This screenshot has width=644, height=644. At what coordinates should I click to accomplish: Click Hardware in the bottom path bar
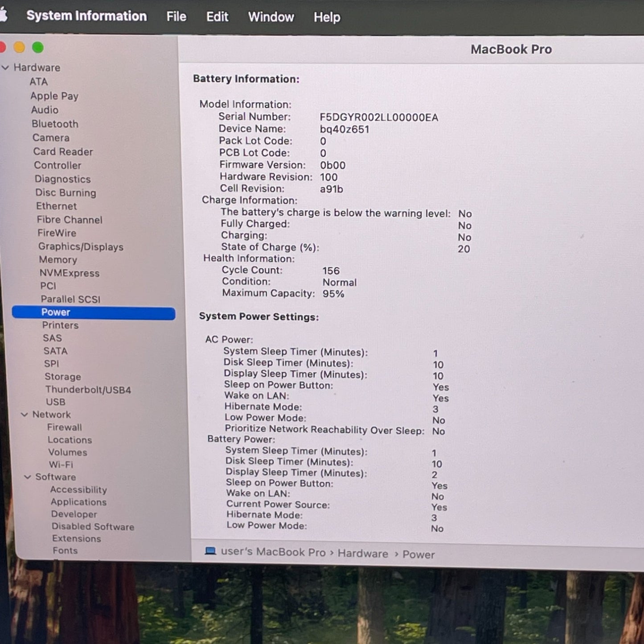362,554
